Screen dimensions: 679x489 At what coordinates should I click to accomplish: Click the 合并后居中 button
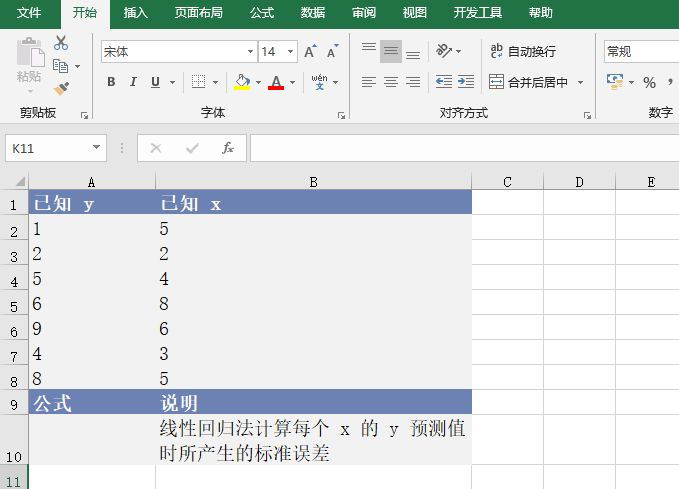click(x=529, y=82)
